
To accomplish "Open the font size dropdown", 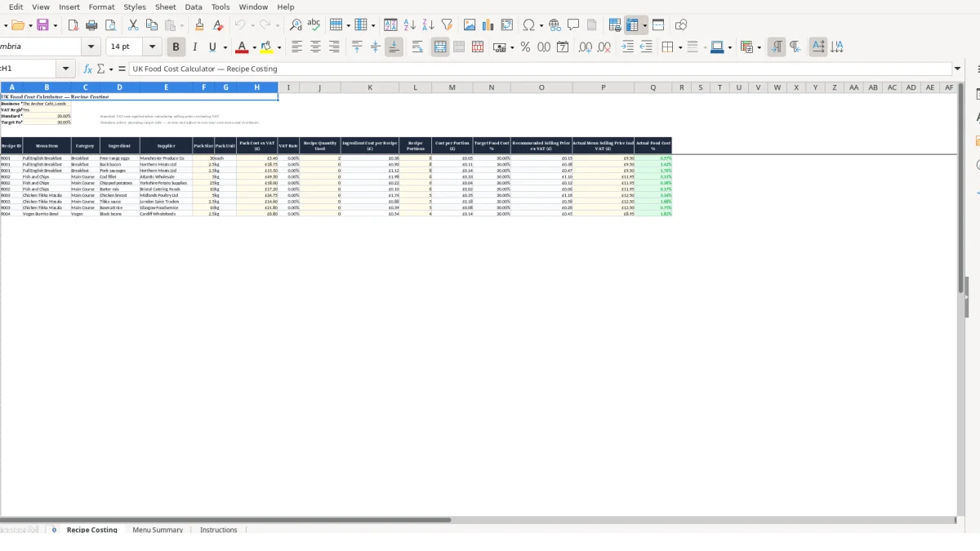I will [x=152, y=47].
